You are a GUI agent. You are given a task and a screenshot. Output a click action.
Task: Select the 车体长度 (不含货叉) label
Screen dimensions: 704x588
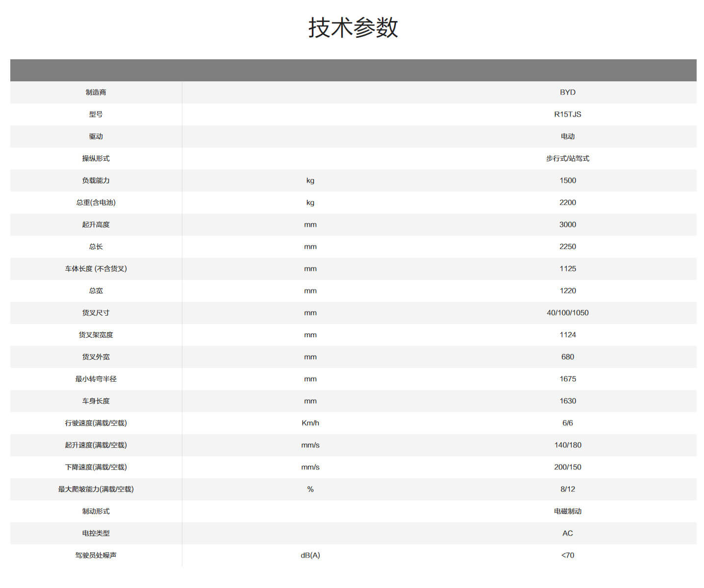pyautogui.click(x=96, y=269)
